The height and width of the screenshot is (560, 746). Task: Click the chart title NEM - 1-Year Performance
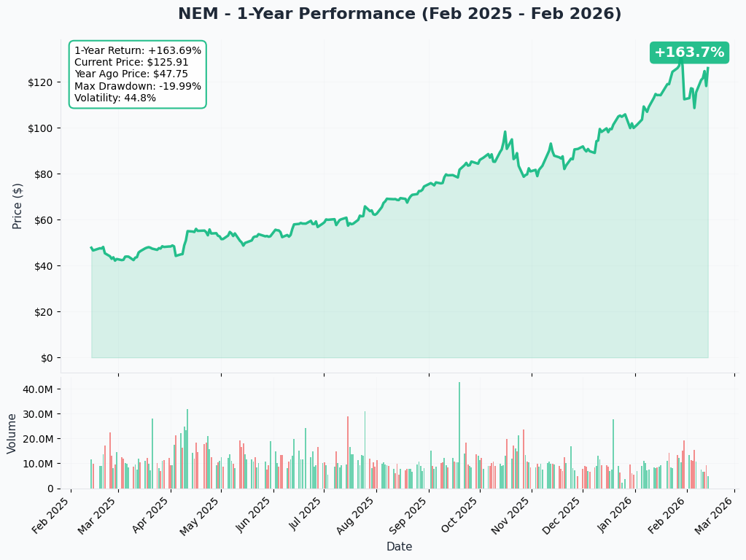[x=400, y=14]
